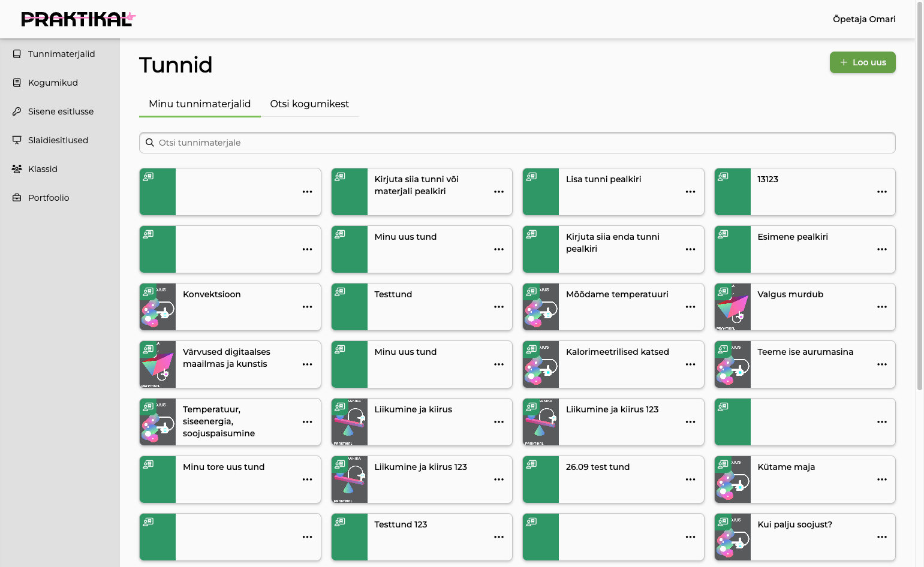
Task: Open the Liikumine ja kiirus lesson
Action: click(422, 422)
